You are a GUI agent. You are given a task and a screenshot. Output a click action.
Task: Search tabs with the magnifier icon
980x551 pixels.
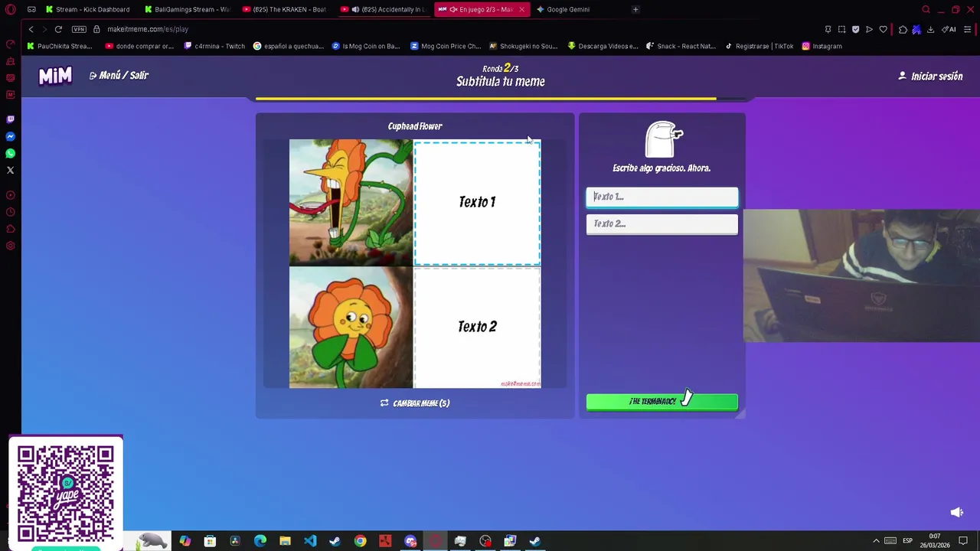tap(926, 9)
